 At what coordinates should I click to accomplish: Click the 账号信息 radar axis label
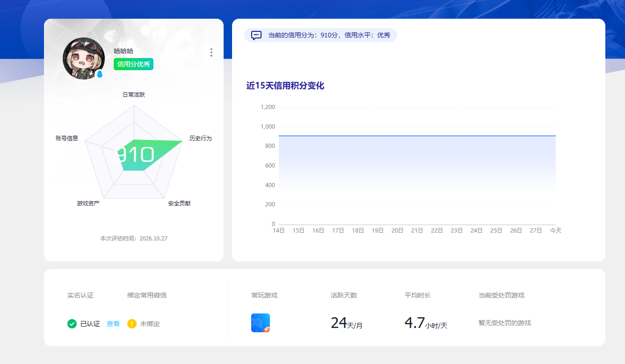[x=67, y=138]
